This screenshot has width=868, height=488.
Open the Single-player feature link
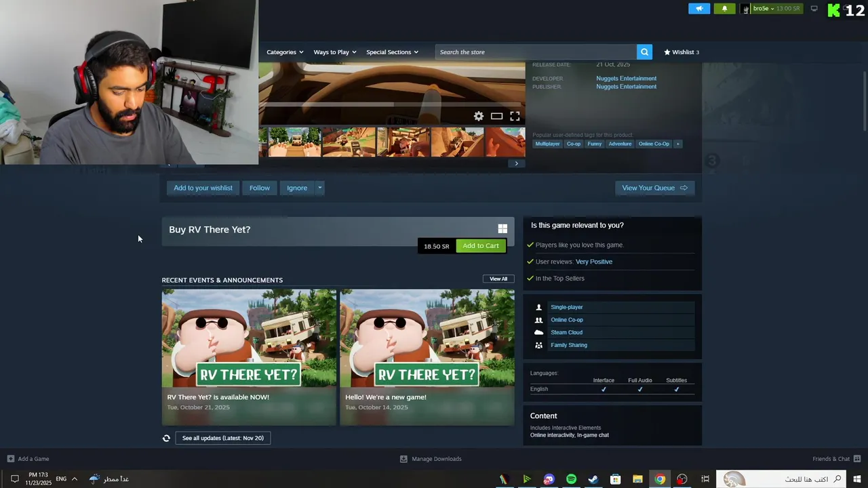click(x=567, y=307)
